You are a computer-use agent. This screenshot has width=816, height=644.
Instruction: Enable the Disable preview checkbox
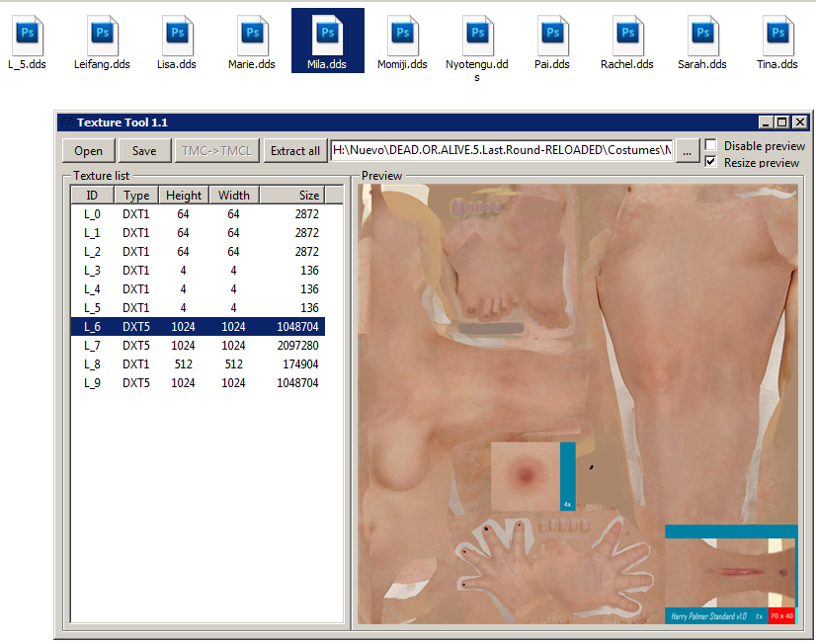[x=710, y=145]
